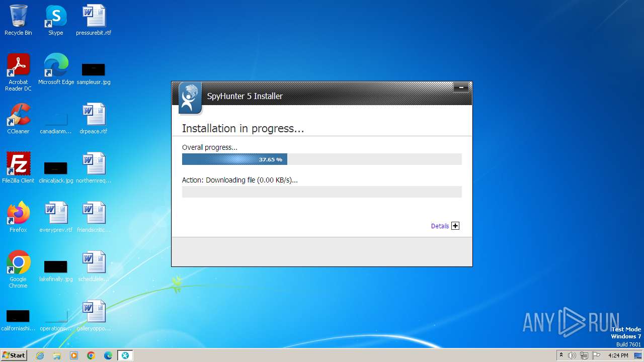Select the canadianm... file icon
The width and height of the screenshot is (644, 362).
56,119
